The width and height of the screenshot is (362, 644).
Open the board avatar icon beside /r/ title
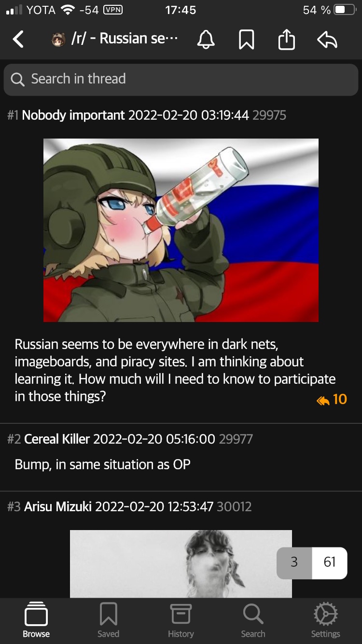[x=58, y=39]
